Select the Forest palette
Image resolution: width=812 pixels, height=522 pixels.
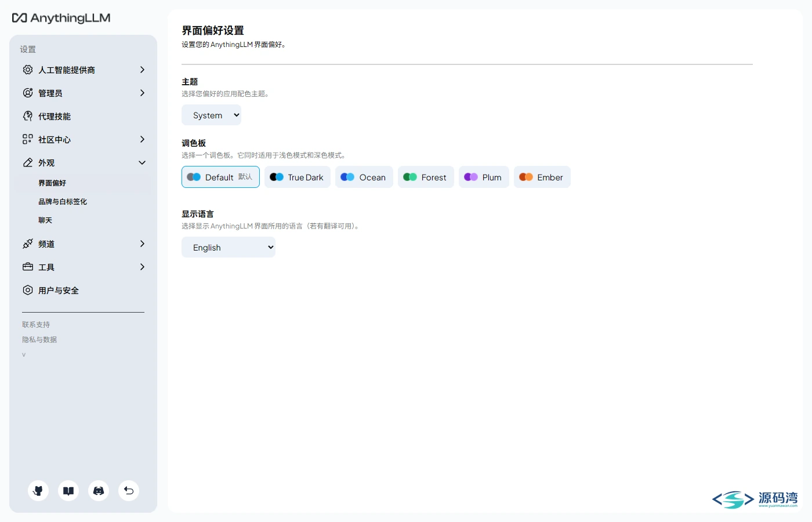click(426, 177)
